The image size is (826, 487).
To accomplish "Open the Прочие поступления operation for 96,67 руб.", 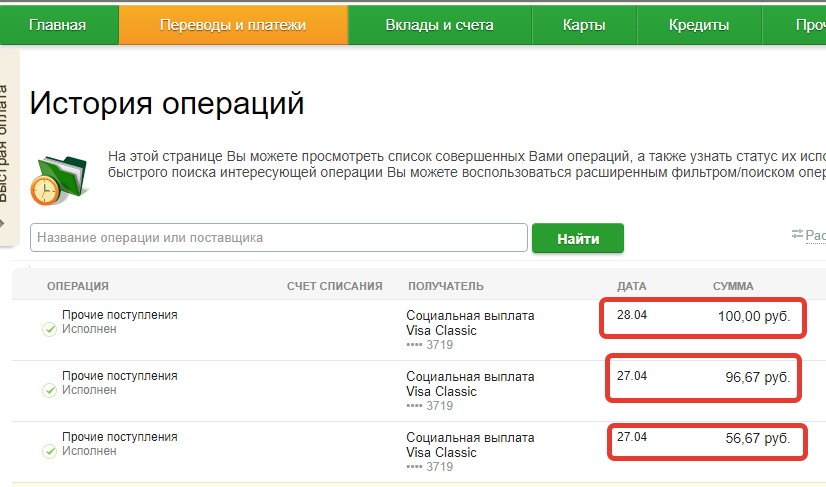I will (x=120, y=375).
